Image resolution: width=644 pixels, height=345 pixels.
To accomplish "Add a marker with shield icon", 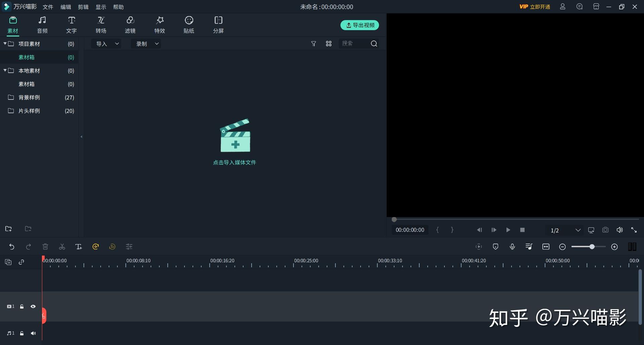I will [496, 247].
